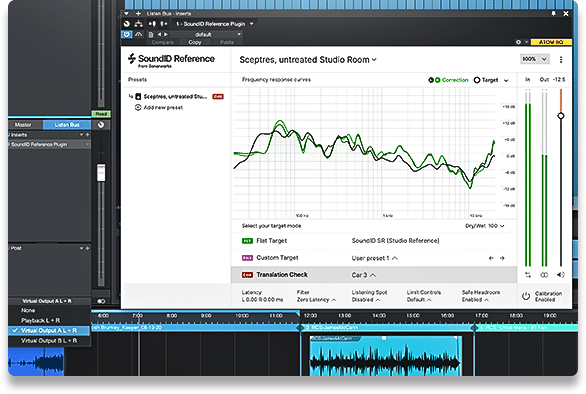The width and height of the screenshot is (586, 394).
Task: Toggle the Calibration Enabled power button
Action: click(526, 296)
